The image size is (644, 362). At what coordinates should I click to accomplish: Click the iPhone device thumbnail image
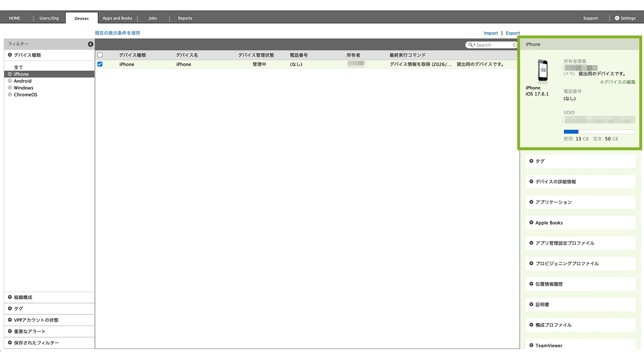(542, 70)
